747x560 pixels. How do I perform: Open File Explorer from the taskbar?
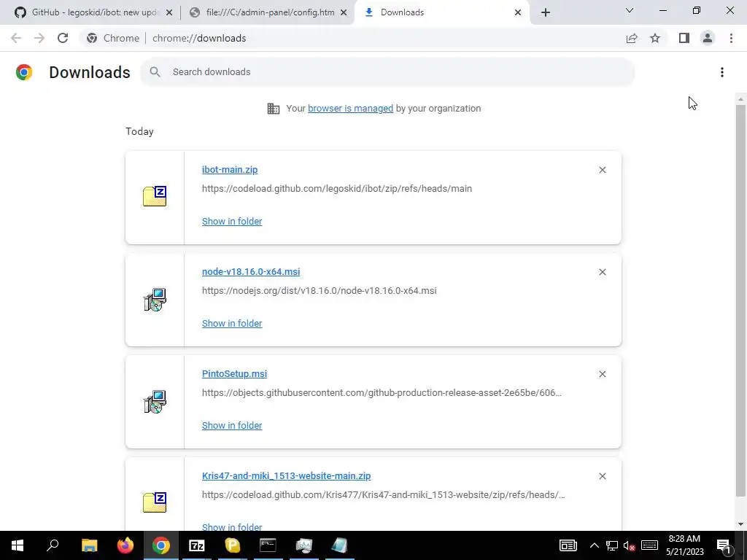(x=89, y=545)
